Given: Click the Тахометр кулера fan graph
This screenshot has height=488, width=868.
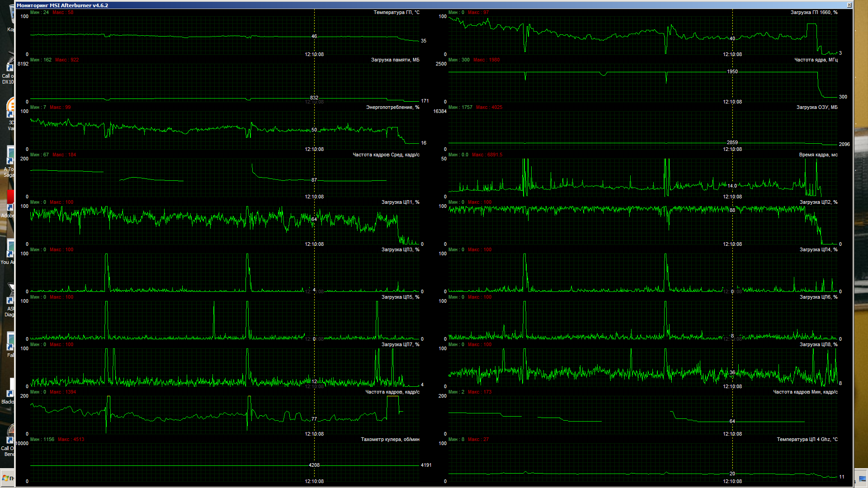Looking at the screenshot, I should coord(225,462).
